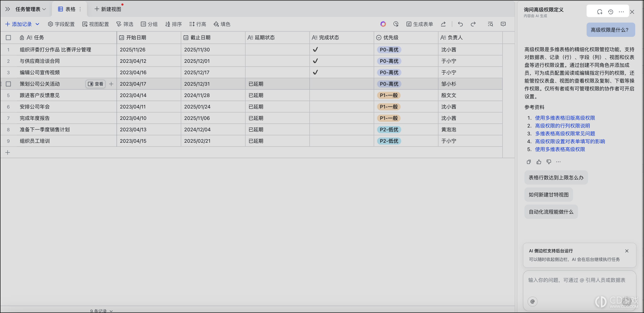Start a new chat in AI panel

point(600,12)
